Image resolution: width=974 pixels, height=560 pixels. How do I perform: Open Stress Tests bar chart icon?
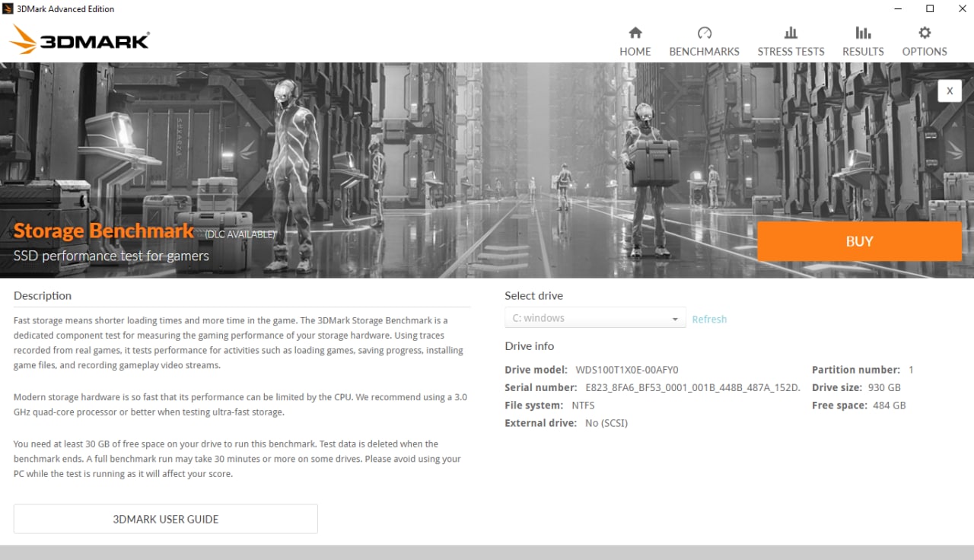(791, 33)
